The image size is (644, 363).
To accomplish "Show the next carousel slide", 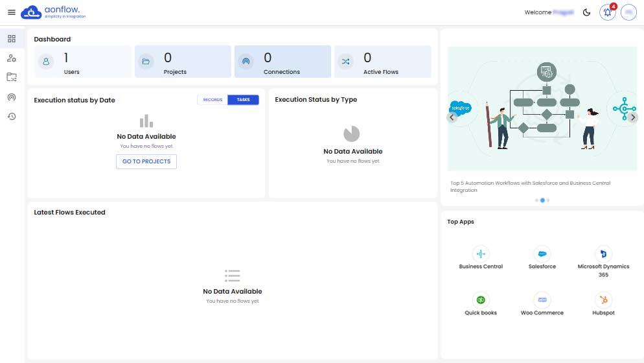I will (x=633, y=117).
